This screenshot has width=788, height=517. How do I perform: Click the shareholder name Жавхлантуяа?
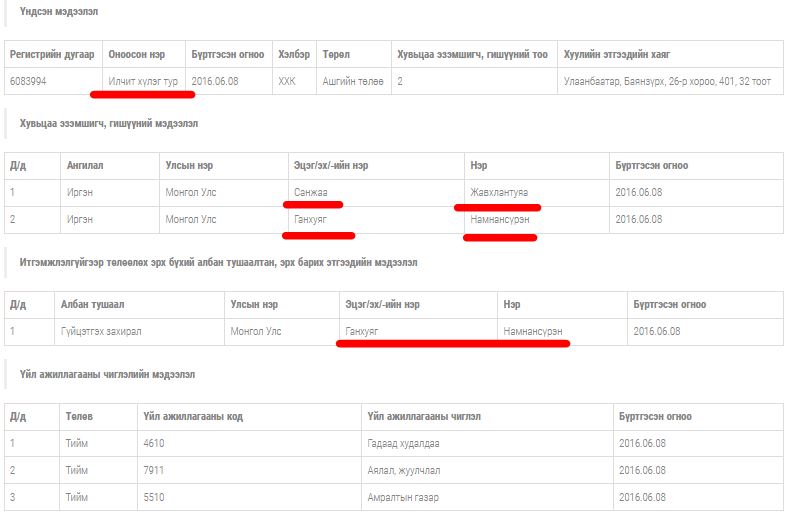point(499,192)
